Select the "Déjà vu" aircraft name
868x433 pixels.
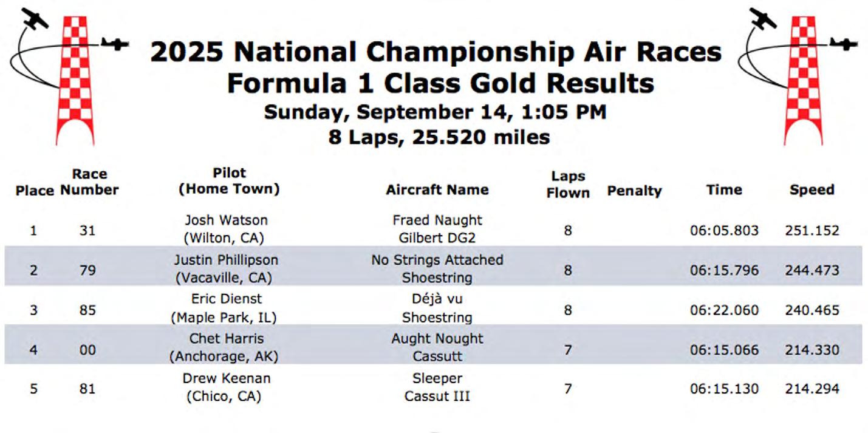pyautogui.click(x=437, y=299)
